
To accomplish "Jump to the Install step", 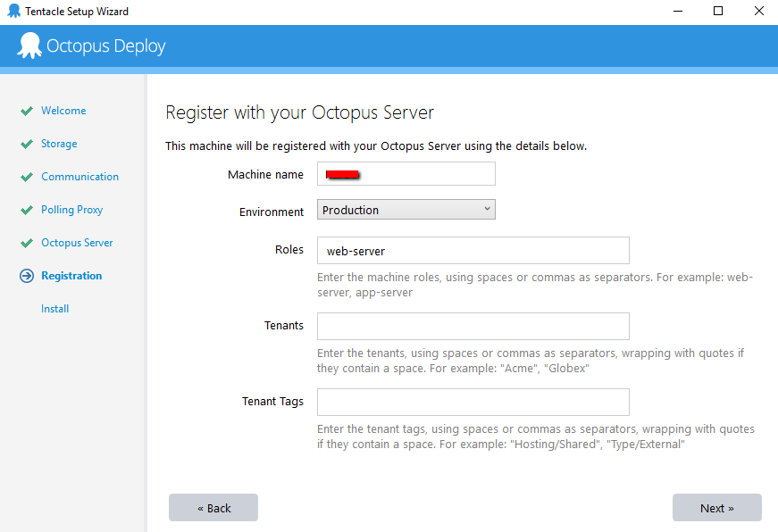I will pos(55,309).
